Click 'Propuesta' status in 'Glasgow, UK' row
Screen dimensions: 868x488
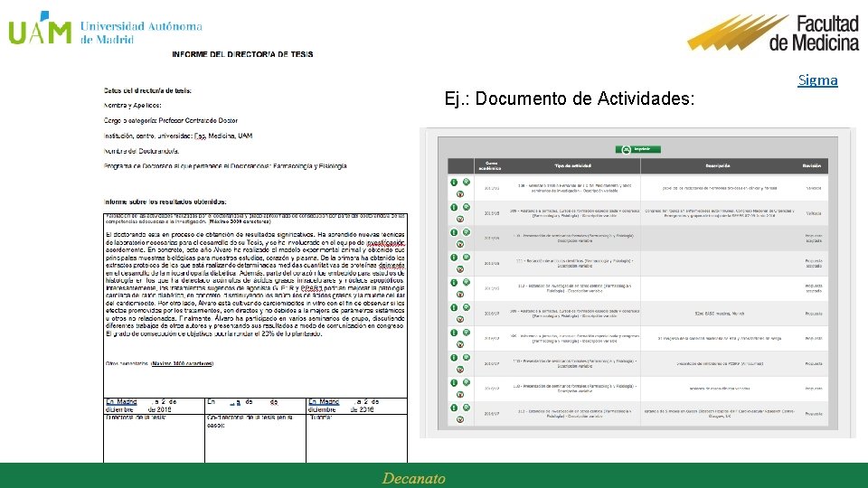click(814, 414)
